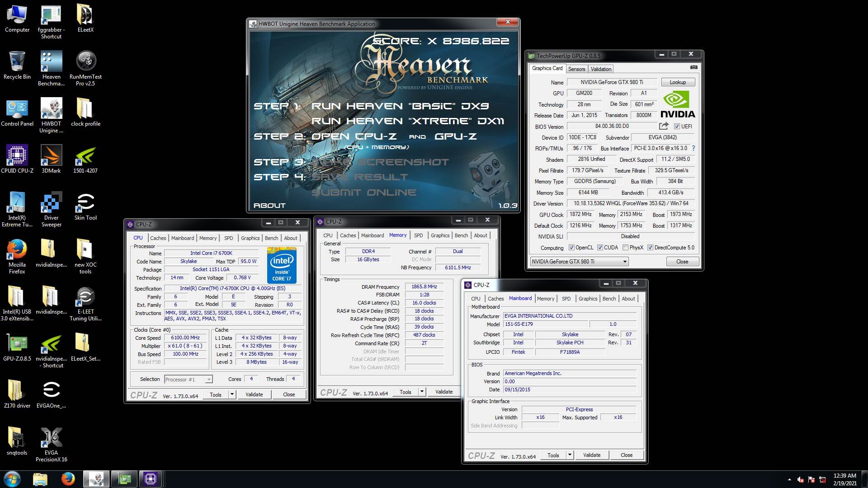Click the DRAM Frequency value 1865.8 MHz
868x488 pixels.
(424, 287)
